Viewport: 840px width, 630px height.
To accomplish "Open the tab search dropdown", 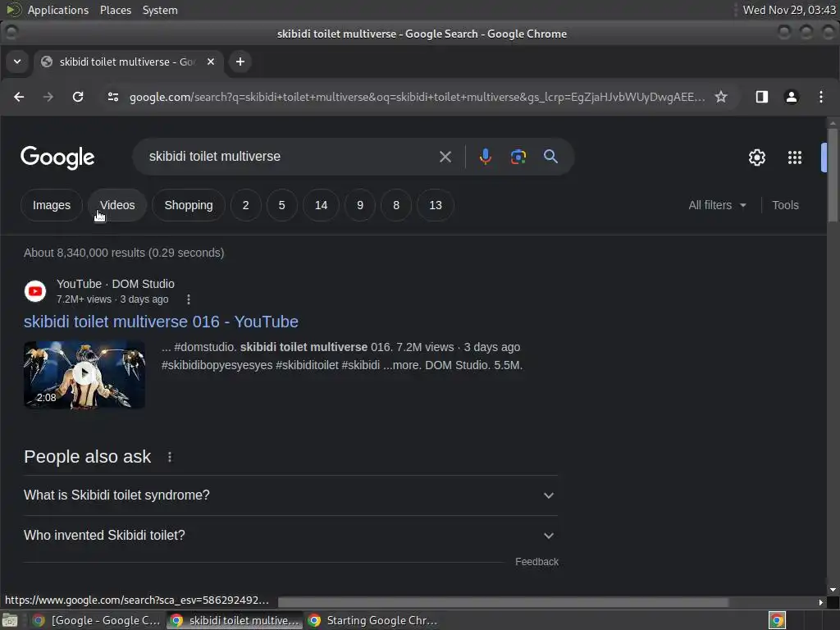I will [17, 62].
